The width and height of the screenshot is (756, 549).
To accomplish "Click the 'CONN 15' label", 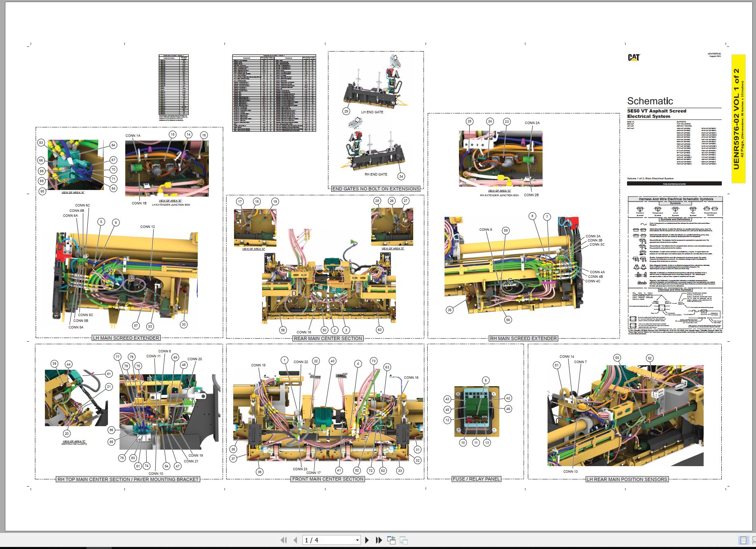I will coord(258,365).
